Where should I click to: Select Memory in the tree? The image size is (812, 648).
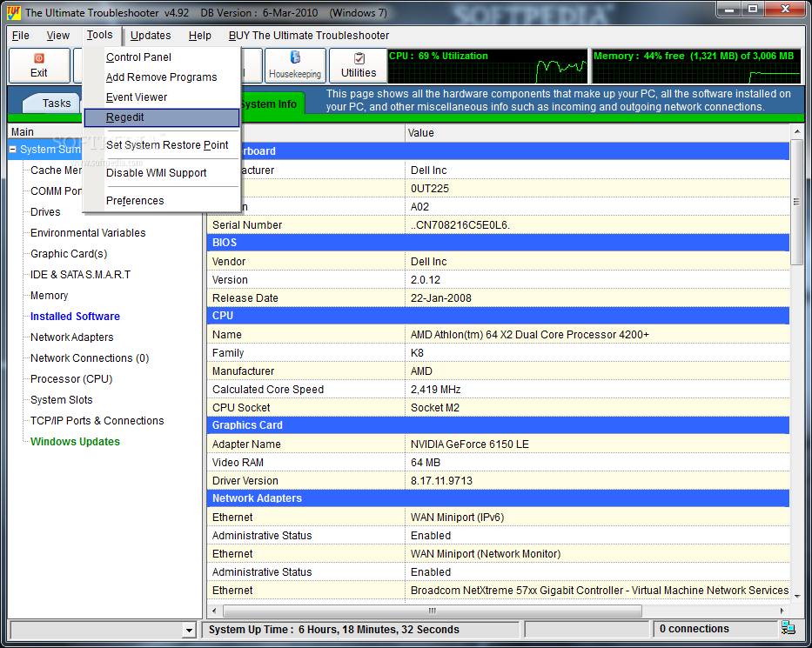click(x=50, y=296)
